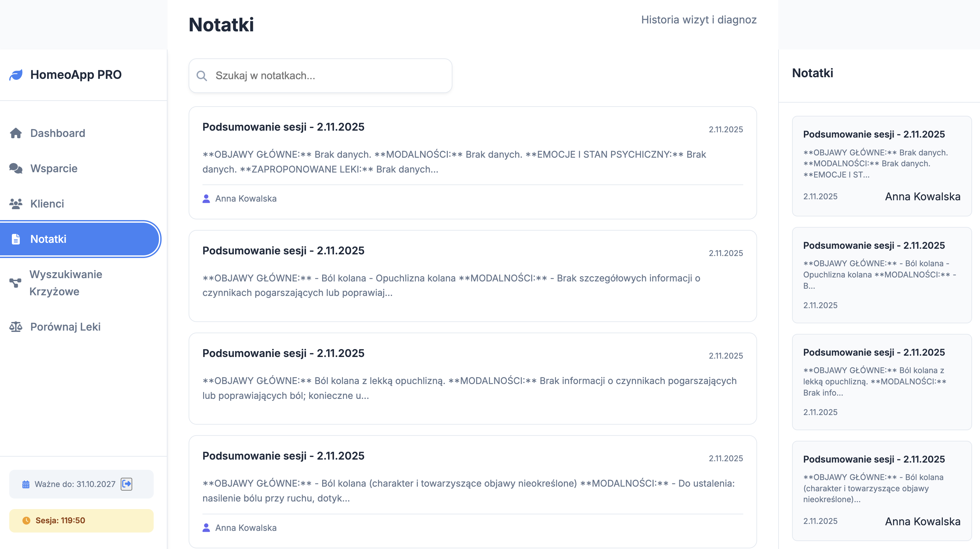The width and height of the screenshot is (980, 549).
Task: Click the HomeoApp PRO leaf logo
Action: tap(15, 75)
